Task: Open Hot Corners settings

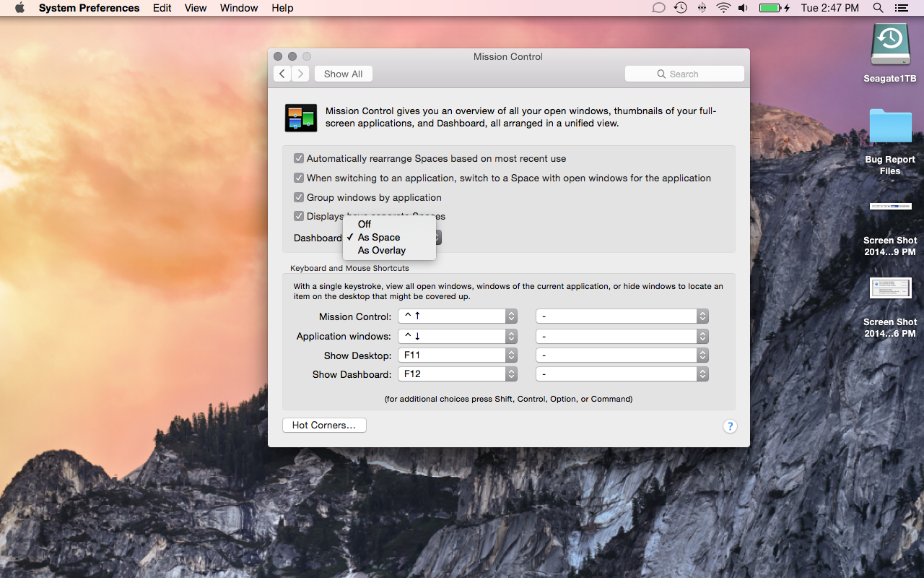Action: [x=324, y=426]
